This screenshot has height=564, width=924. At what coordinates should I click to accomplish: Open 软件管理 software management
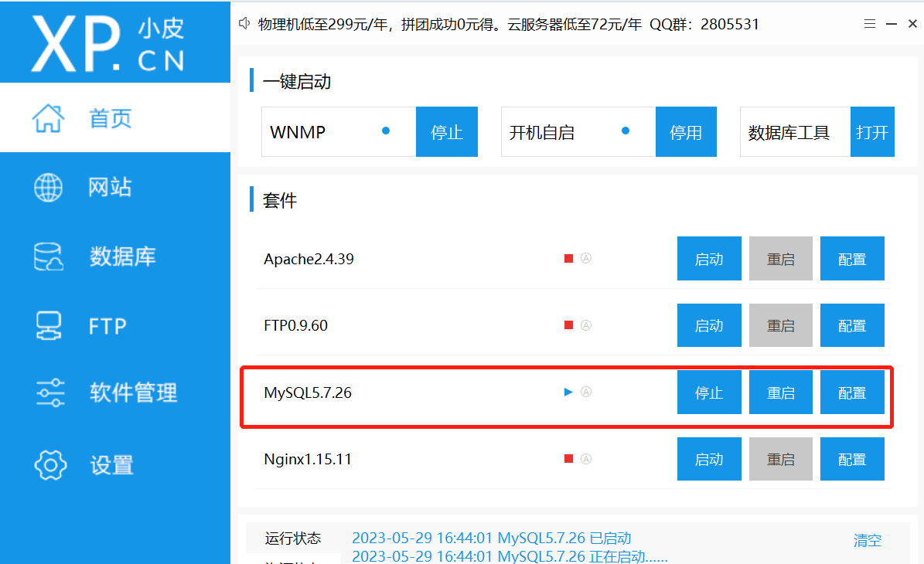click(x=115, y=392)
